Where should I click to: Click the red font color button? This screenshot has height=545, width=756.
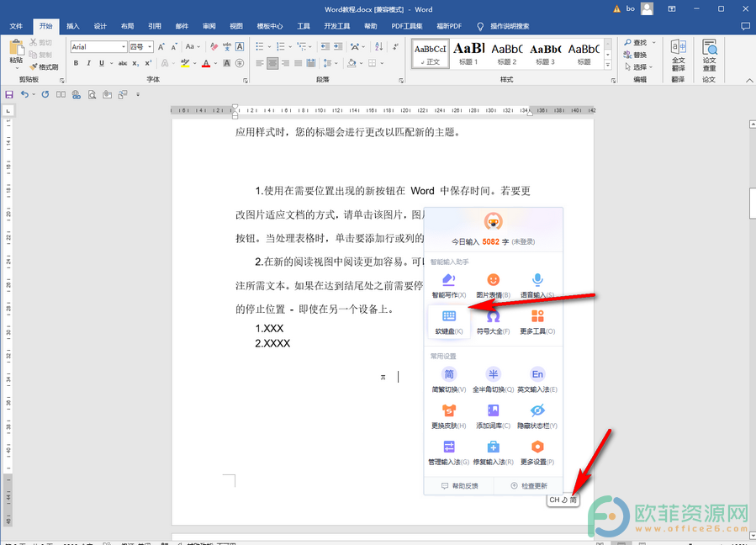click(x=206, y=63)
